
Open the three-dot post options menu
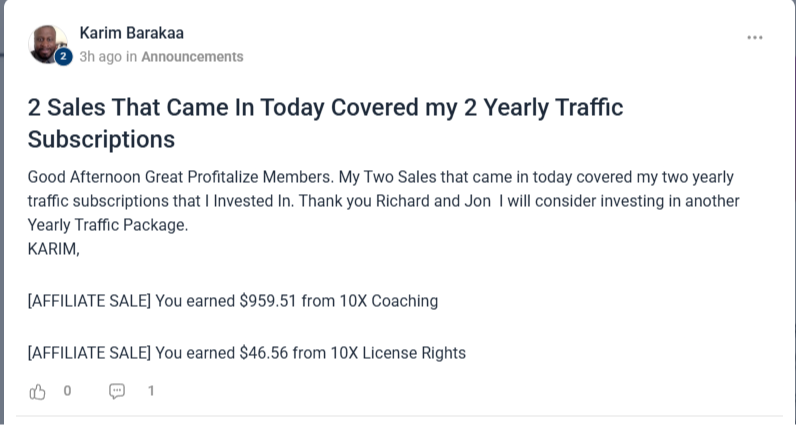pos(755,38)
